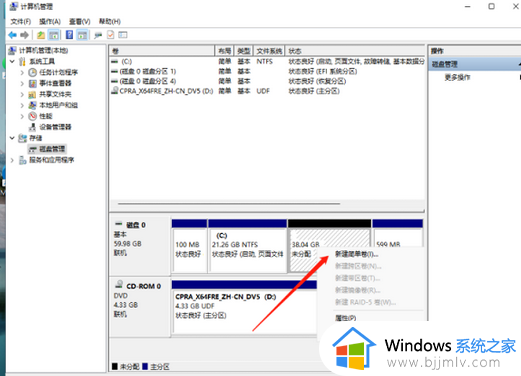This screenshot has height=376, width=521.
Task: Sort by the 卷 column header
Action: [x=162, y=51]
